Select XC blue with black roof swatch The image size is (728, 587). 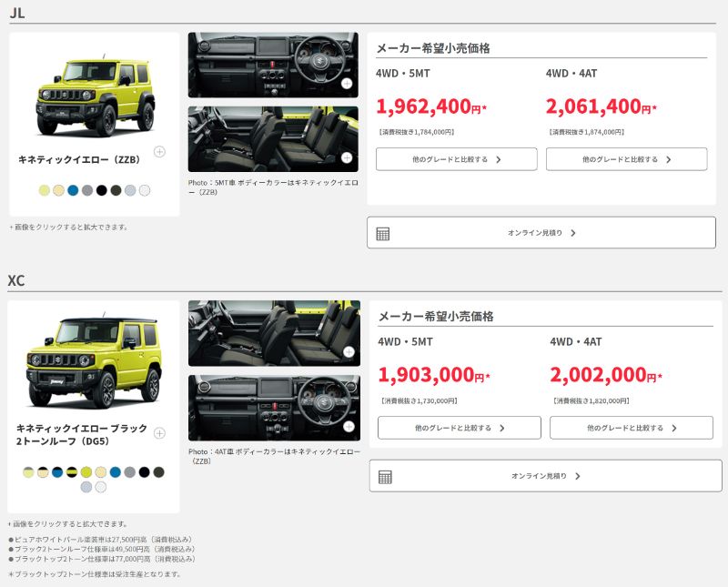click(57, 472)
